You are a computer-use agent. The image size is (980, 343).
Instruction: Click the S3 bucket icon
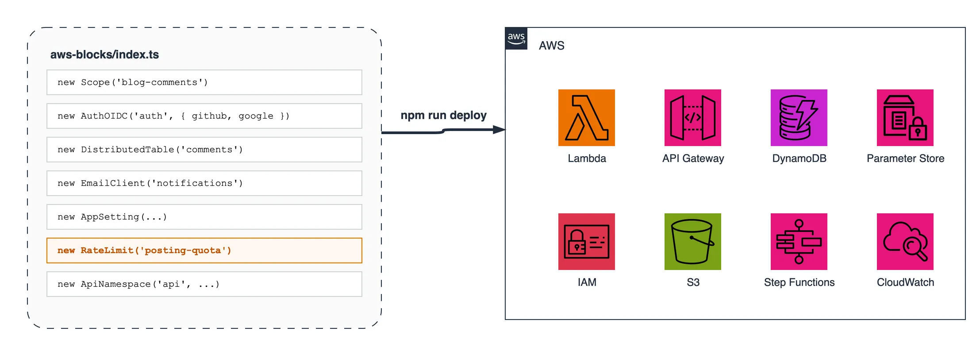tap(692, 242)
